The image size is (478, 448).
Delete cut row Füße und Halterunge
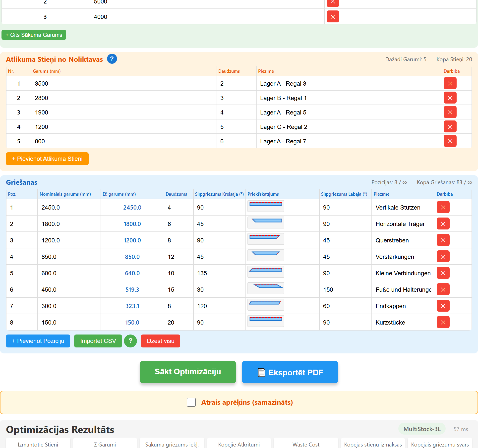(x=443, y=289)
